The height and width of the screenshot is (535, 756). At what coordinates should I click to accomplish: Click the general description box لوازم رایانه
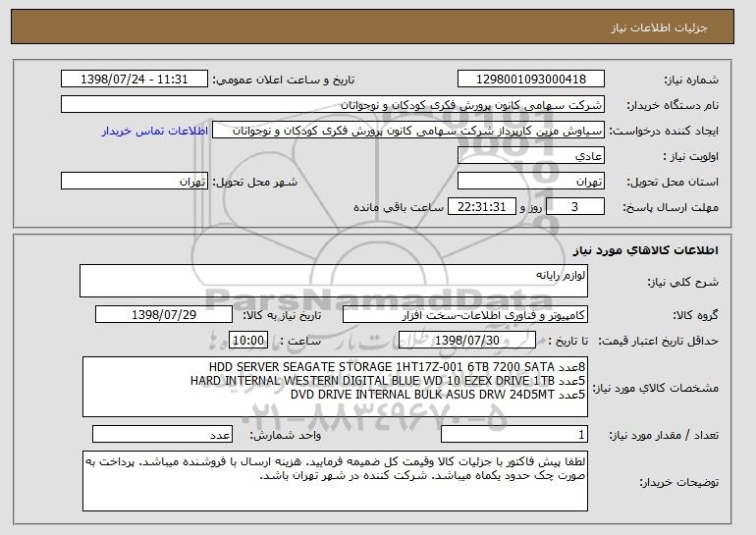[334, 281]
